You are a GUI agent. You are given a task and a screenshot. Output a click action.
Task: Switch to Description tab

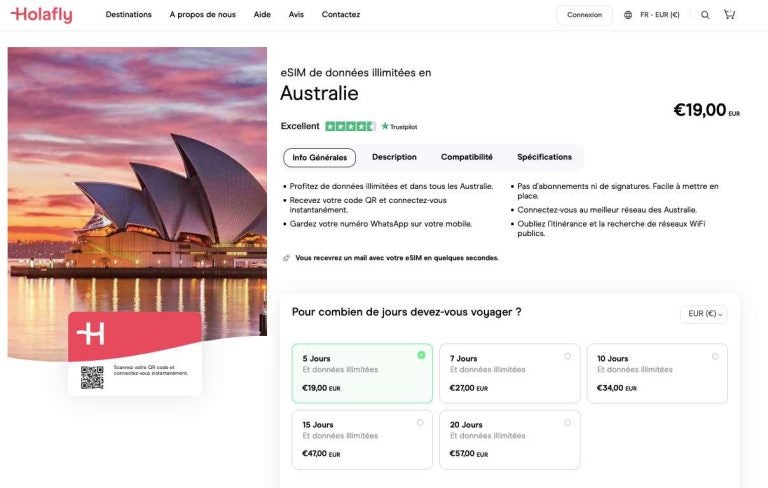tap(394, 157)
